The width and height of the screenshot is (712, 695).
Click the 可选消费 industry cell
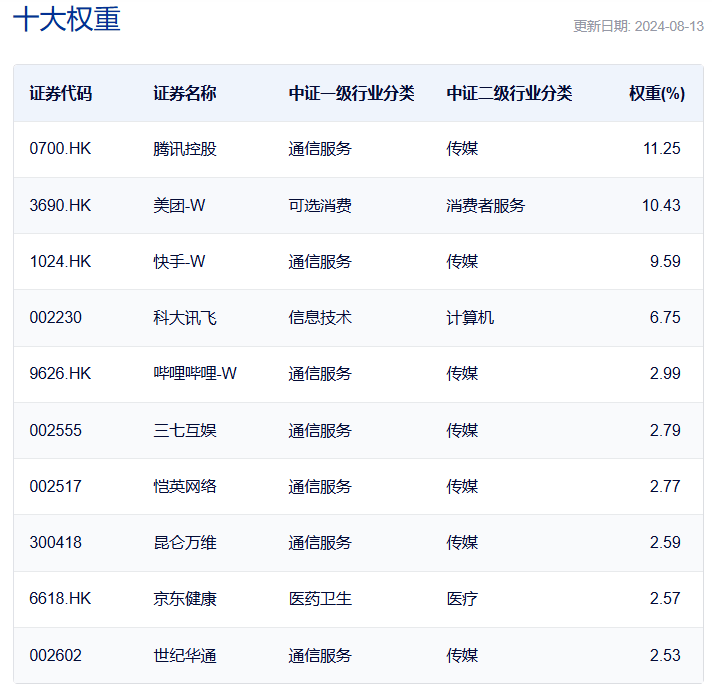320,206
